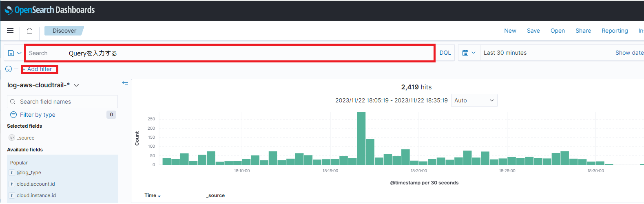Screen dimensions: 644x204
Task: Click the _source field type icon
Action: [x=12, y=138]
